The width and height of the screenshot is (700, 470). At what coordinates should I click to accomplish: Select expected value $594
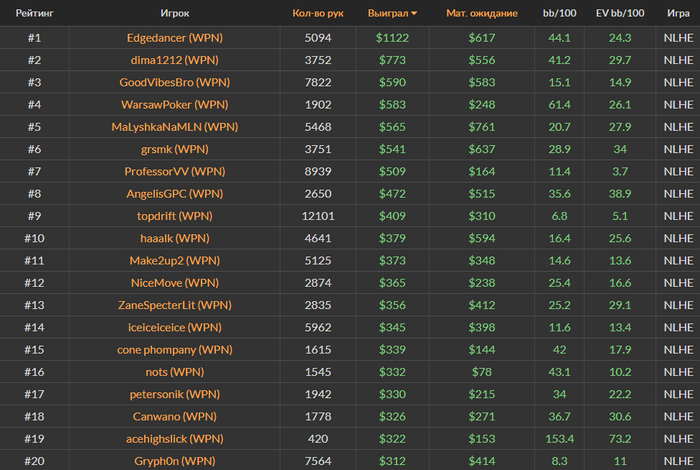pos(482,238)
